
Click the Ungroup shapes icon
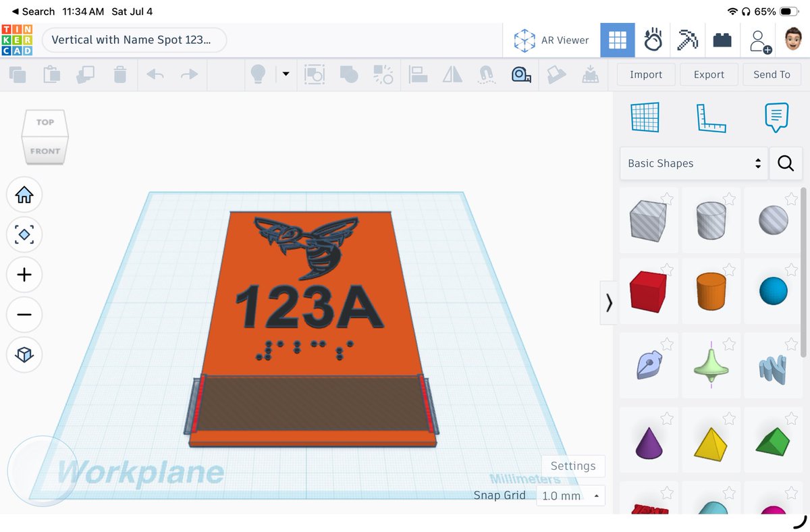[383, 74]
